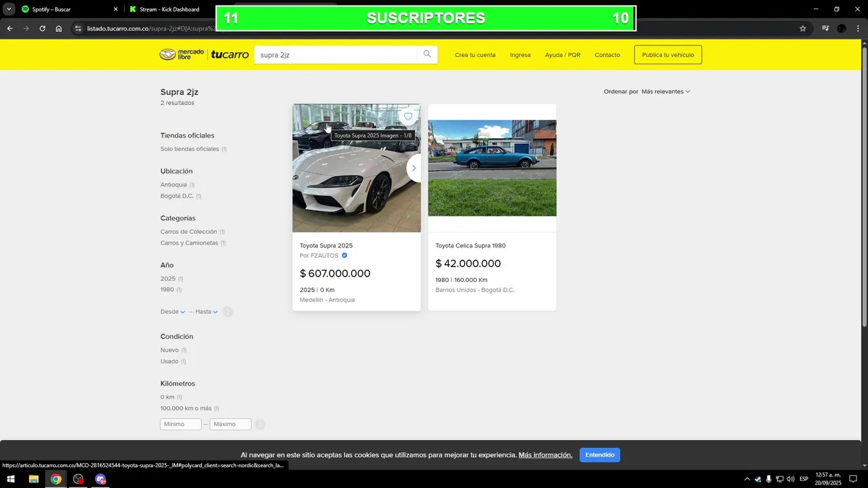
Task: Open the Toyota Supra 2025 listing title
Action: pos(326,246)
